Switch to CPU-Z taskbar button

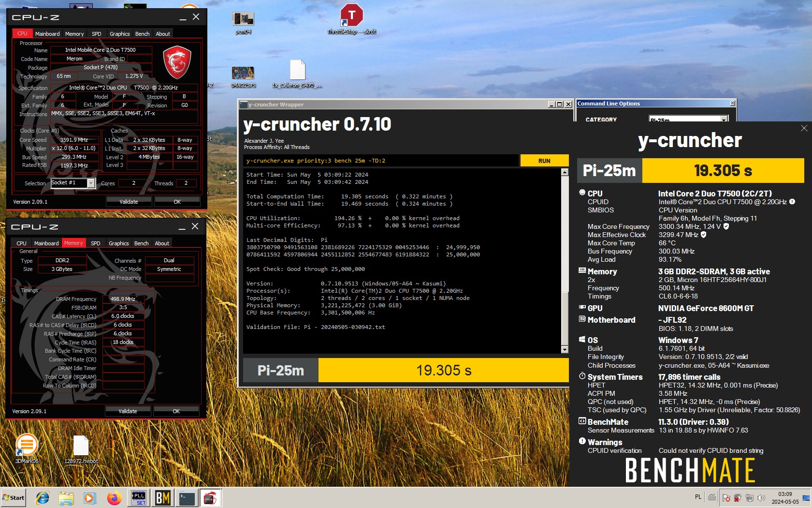[210, 498]
